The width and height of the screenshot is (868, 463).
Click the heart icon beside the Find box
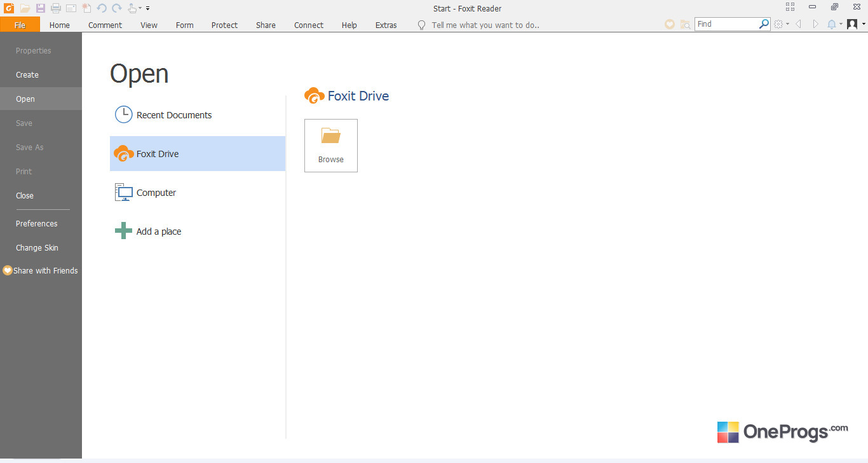(x=670, y=24)
